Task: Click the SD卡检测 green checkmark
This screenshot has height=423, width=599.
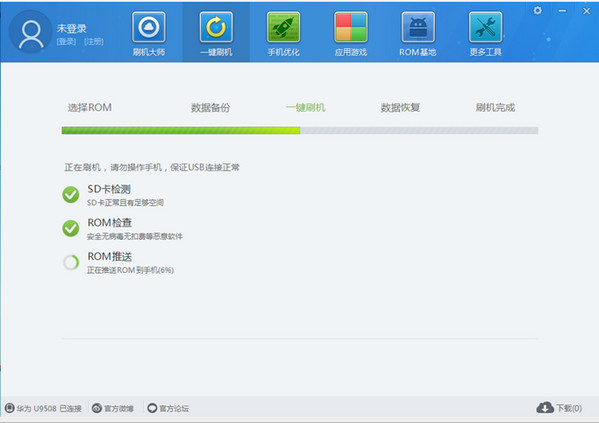Action: (71, 194)
